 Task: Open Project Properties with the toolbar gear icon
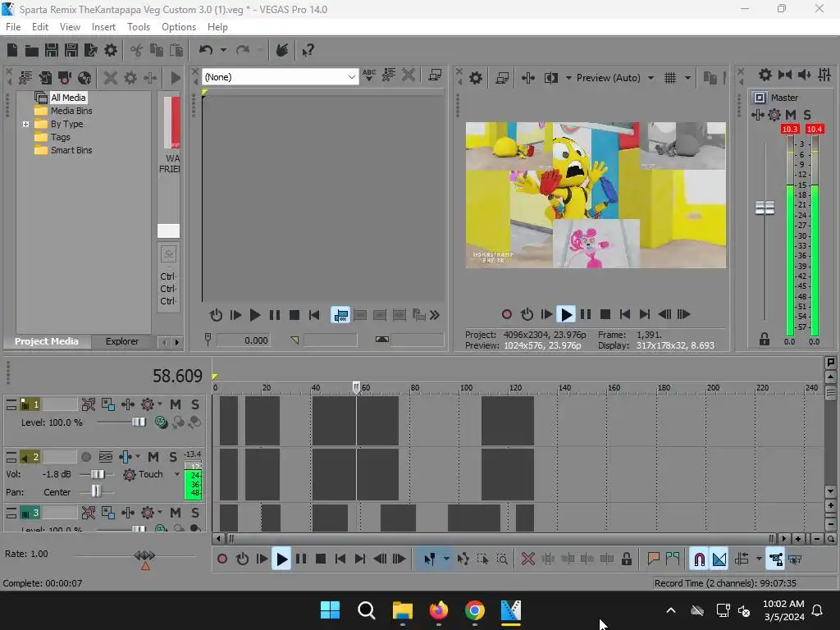[x=111, y=50]
